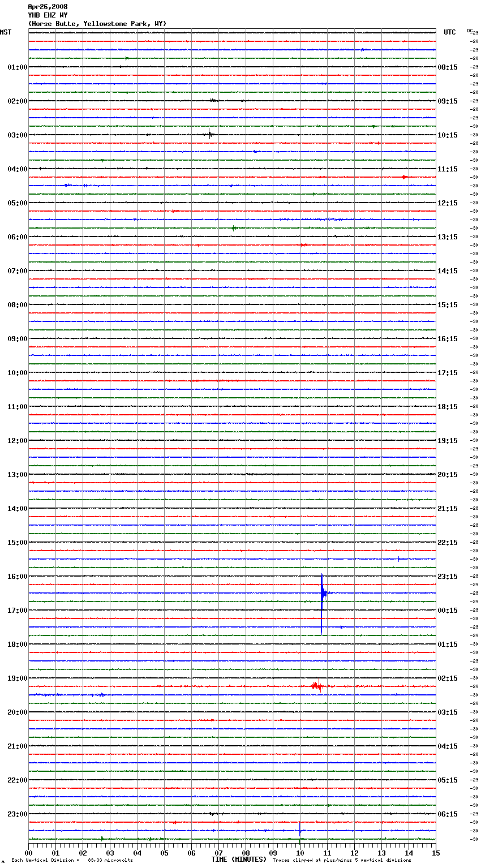The width and height of the screenshot is (481, 868).
Task: Select the 19:00 MST row label
Action: (18, 678)
